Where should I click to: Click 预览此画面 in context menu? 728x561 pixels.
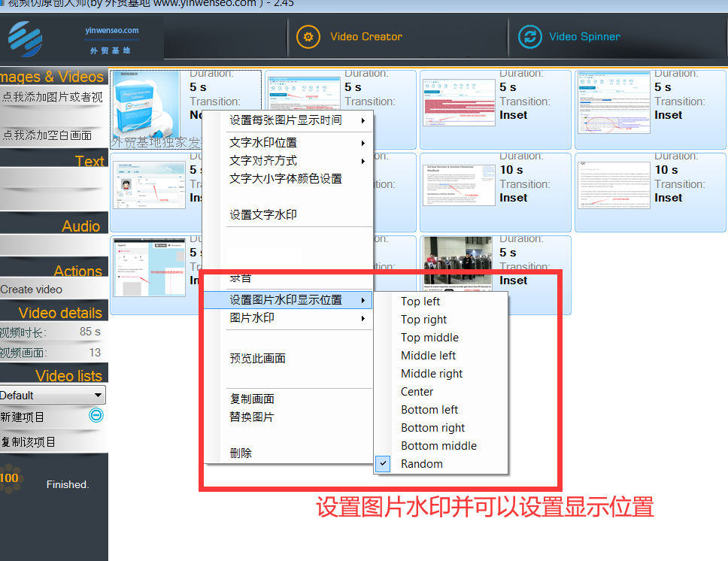(x=258, y=359)
